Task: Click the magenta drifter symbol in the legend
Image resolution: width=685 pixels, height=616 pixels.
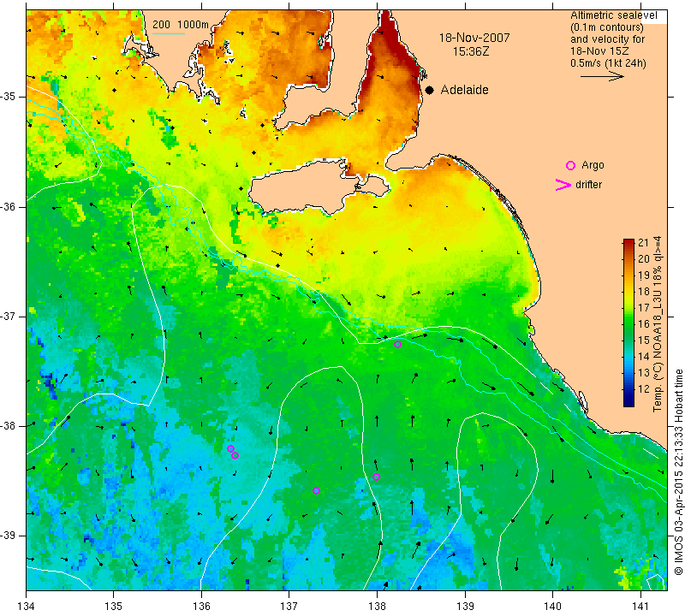Action: [563, 185]
